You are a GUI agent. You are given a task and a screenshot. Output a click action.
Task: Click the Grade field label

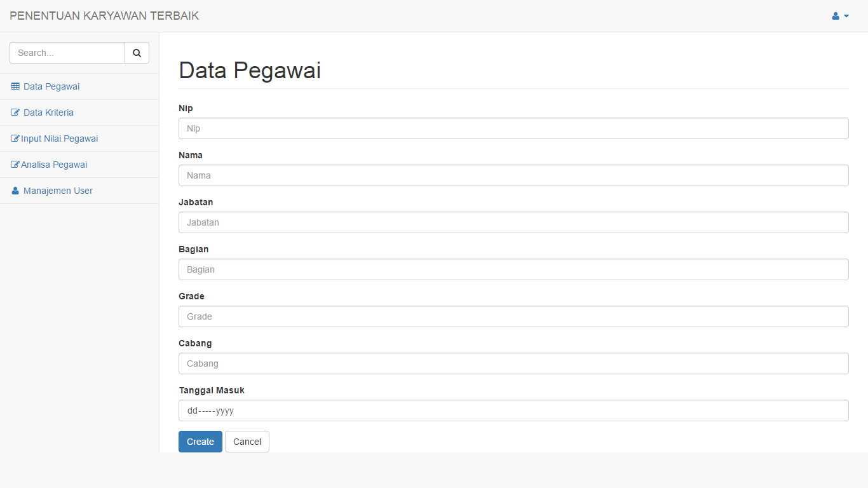191,296
